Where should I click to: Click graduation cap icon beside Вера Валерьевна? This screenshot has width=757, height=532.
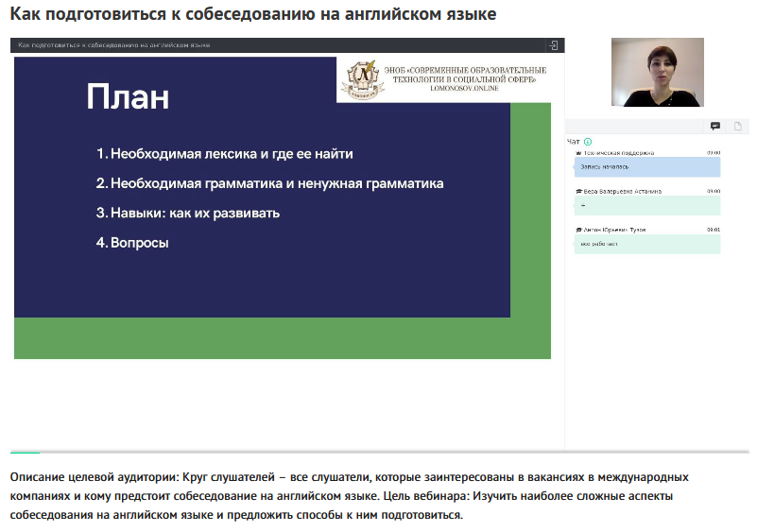click(577, 191)
